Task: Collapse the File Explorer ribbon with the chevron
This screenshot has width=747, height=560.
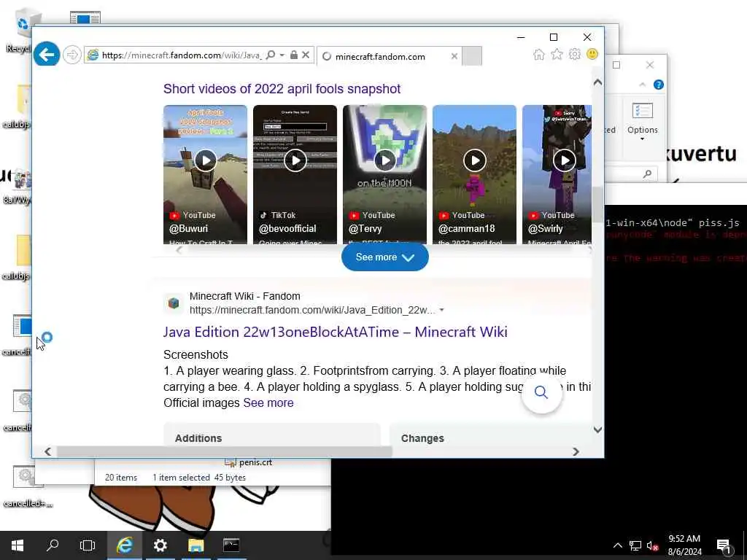Action: (642, 85)
